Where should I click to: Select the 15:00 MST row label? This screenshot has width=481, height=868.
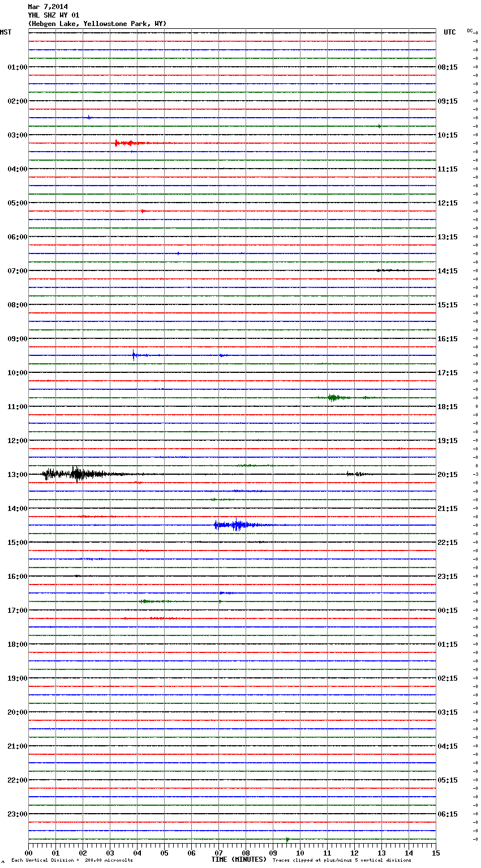pyautogui.click(x=18, y=543)
